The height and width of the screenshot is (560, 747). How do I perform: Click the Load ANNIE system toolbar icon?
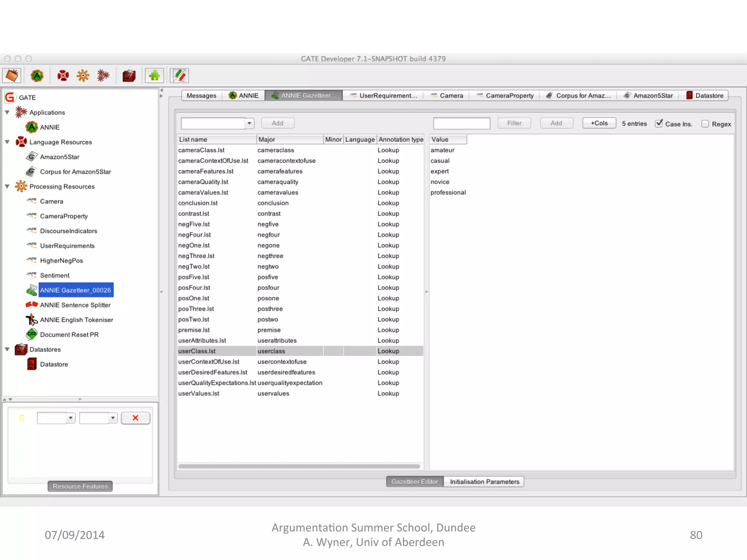click(37, 75)
